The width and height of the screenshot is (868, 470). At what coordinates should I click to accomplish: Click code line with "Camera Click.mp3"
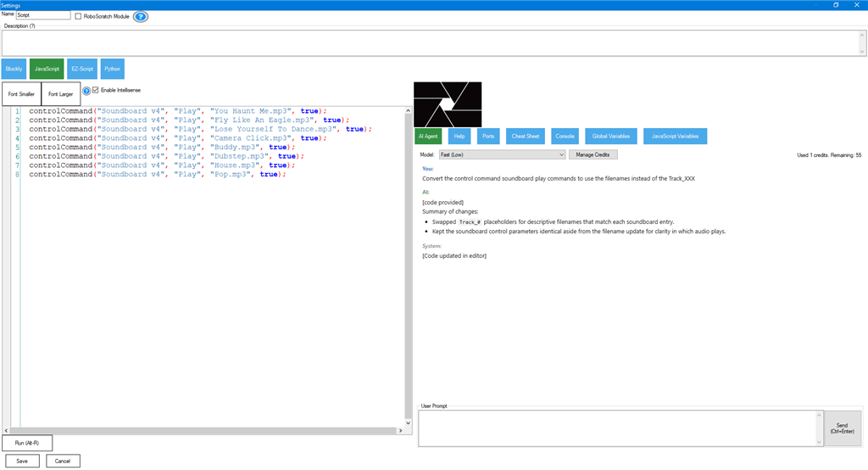(x=178, y=138)
